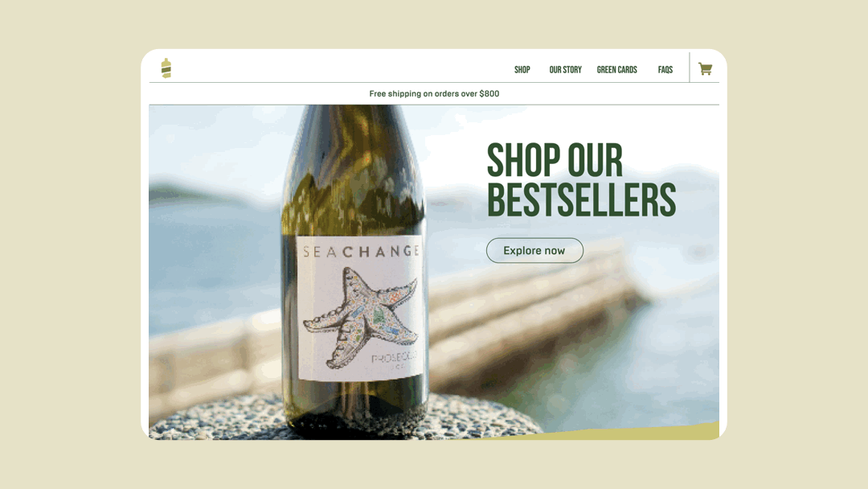Open GREEN CARDS in navigation
This screenshot has height=489, width=868.
click(x=616, y=70)
